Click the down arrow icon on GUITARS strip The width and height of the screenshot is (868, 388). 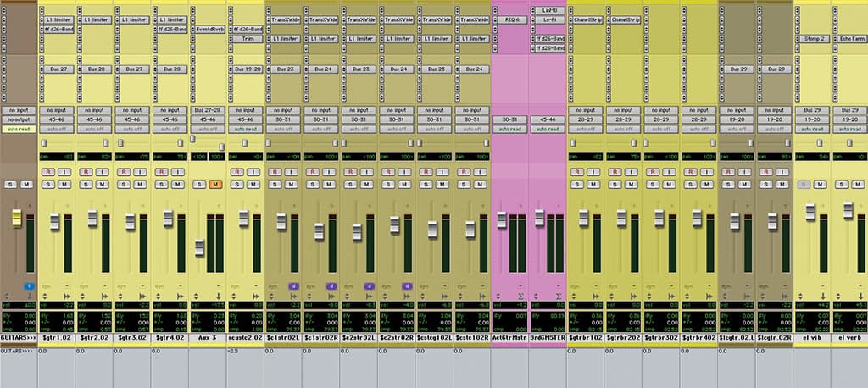coord(30,297)
